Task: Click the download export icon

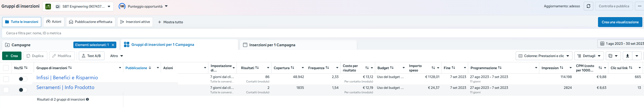Action: [x=627, y=56]
